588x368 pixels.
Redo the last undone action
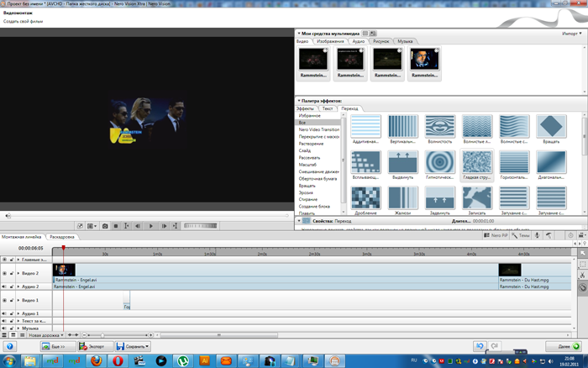[494, 346]
